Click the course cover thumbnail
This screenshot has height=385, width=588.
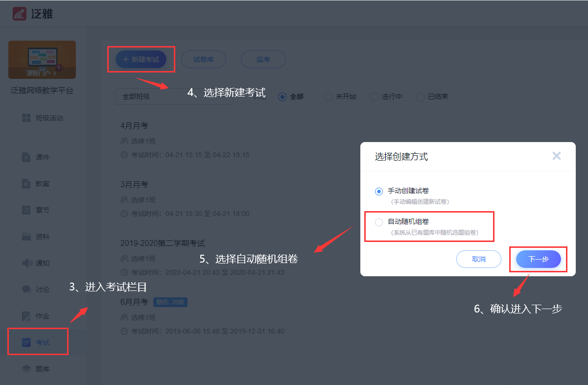(x=42, y=60)
